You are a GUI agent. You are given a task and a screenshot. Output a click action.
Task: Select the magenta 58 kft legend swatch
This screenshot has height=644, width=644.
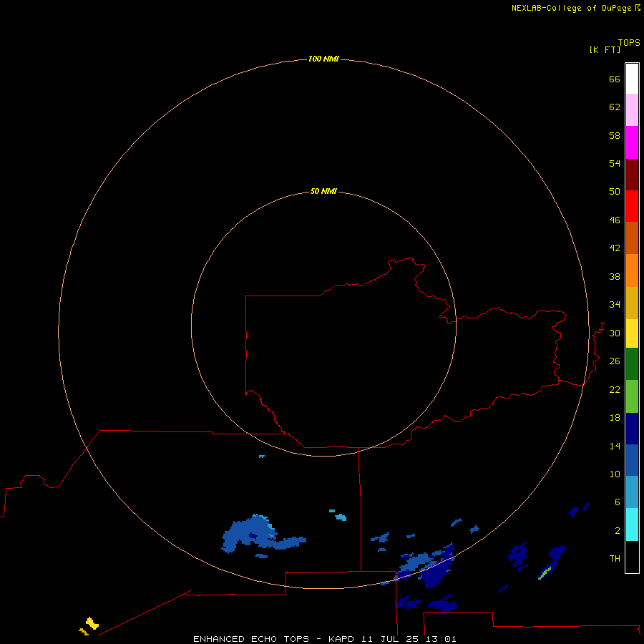632,142
